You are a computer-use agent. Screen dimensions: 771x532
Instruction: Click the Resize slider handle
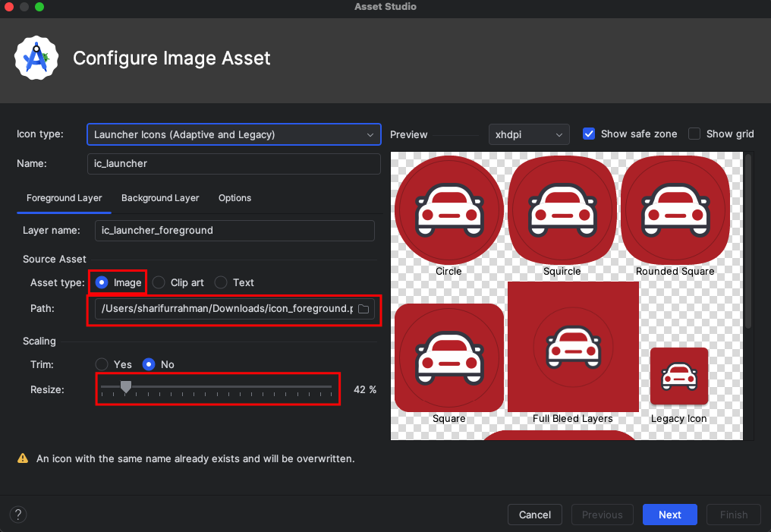tap(126, 388)
